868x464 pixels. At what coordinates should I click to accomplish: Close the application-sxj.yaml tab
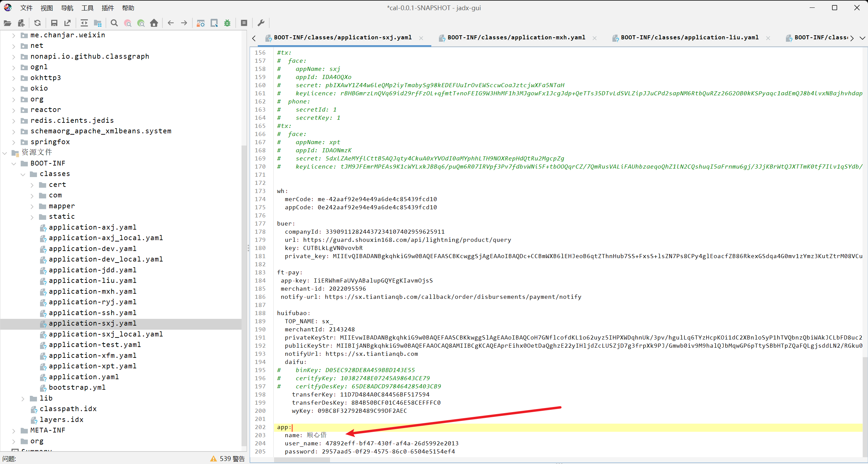pos(421,38)
